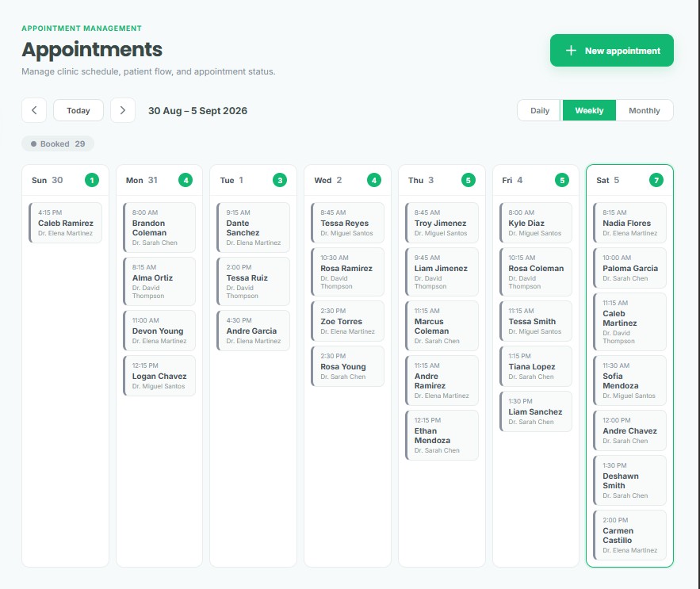Open Ethan Mendoza 12:15 PM appointment
This screenshot has width=700, height=589.
pyautogui.click(x=442, y=435)
